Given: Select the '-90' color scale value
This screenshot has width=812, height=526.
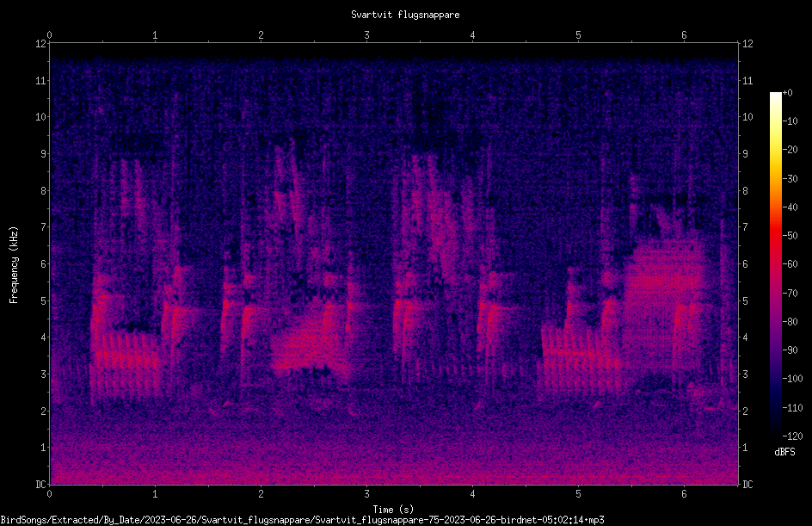Looking at the screenshot, I should coord(790,350).
